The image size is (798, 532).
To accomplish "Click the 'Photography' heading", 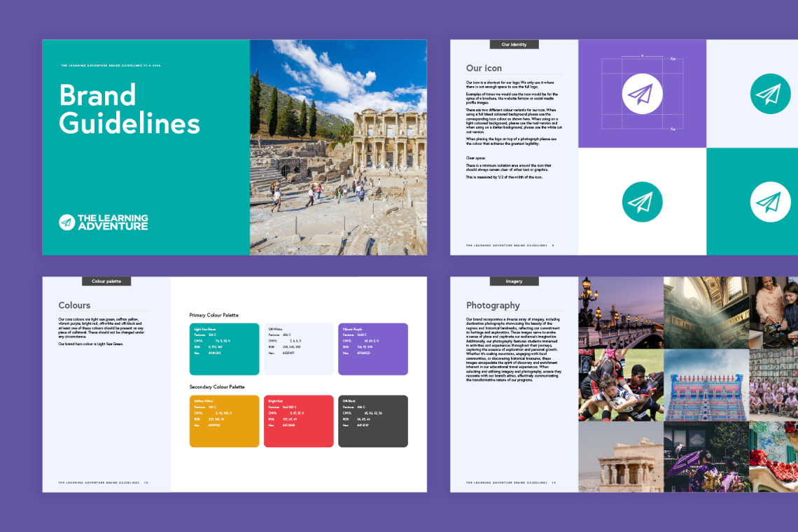I will coord(493,305).
